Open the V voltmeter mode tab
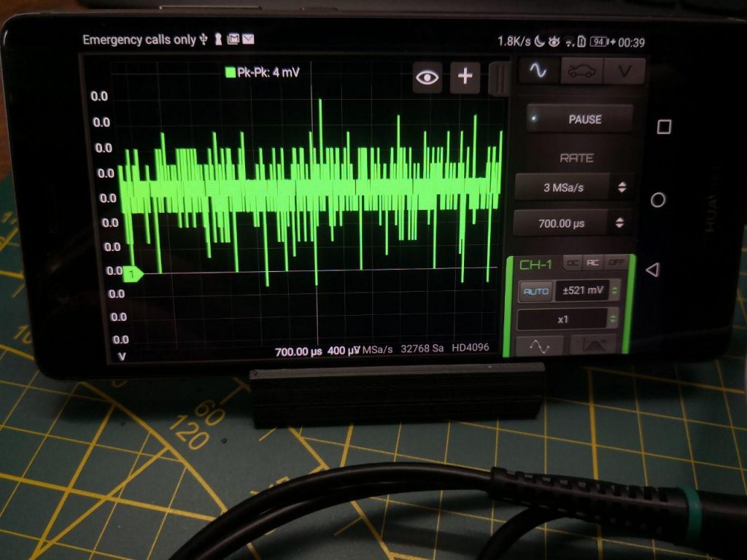Image resolution: width=747 pixels, height=560 pixels. tap(624, 72)
